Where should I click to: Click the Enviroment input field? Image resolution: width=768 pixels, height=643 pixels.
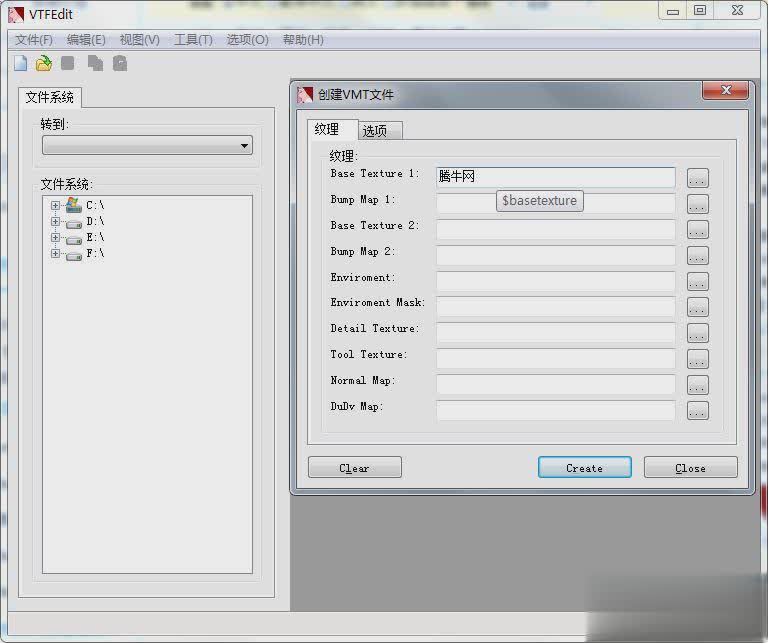click(555, 282)
